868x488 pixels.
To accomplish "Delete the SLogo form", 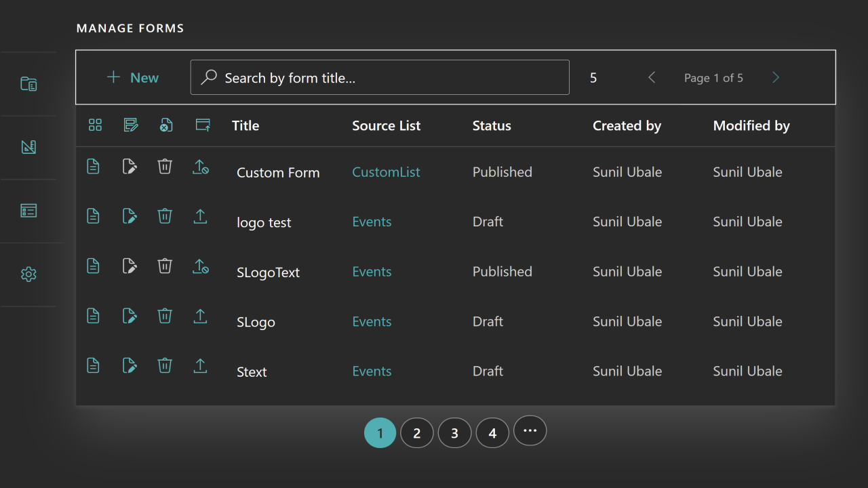I will coord(165,315).
